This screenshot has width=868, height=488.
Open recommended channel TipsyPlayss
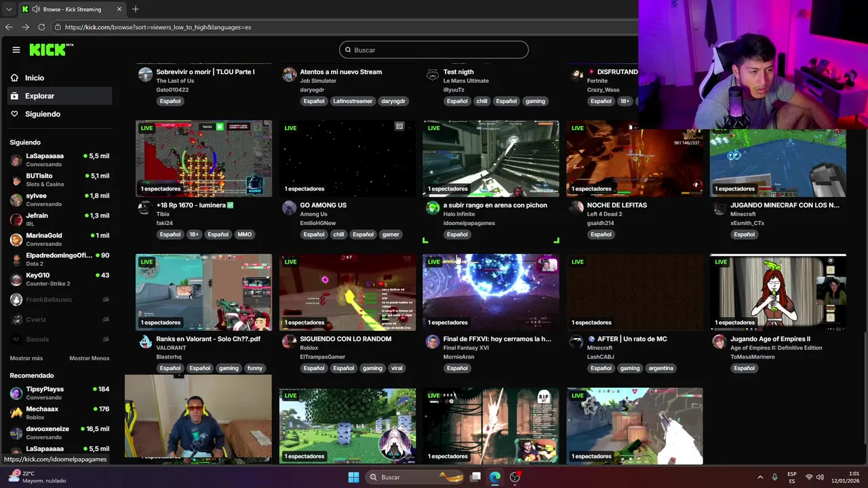tap(60, 393)
